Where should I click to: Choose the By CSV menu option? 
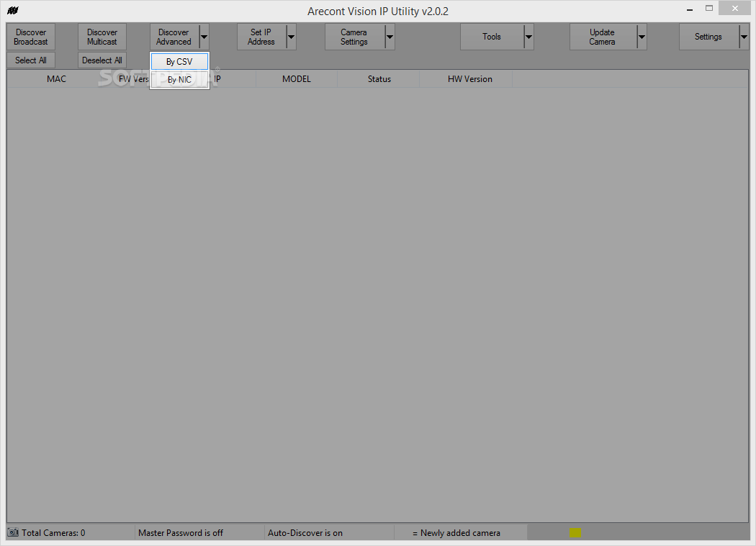click(179, 62)
